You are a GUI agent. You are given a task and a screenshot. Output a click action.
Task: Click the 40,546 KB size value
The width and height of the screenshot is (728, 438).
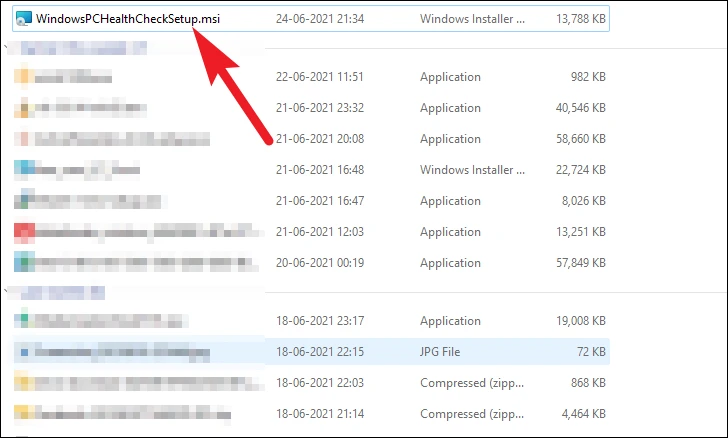[x=581, y=108]
